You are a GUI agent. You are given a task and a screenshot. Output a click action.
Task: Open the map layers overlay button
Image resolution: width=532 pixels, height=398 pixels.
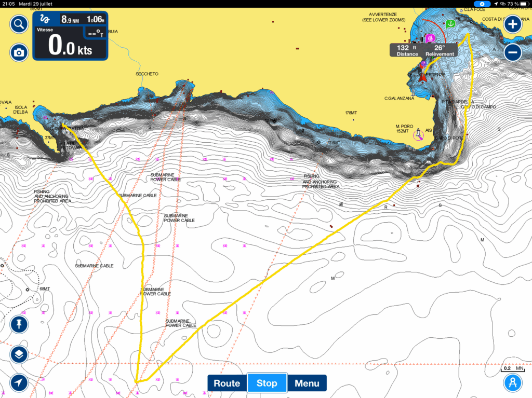pyautogui.click(x=19, y=354)
